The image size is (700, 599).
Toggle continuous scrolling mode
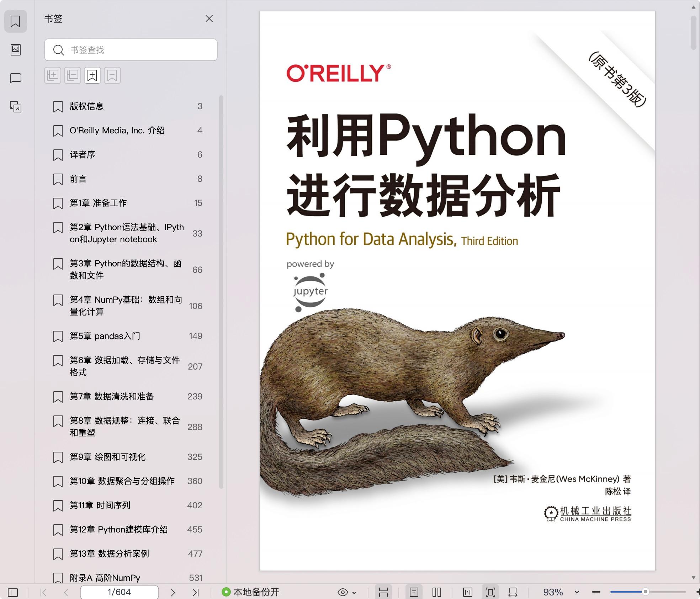[383, 592]
